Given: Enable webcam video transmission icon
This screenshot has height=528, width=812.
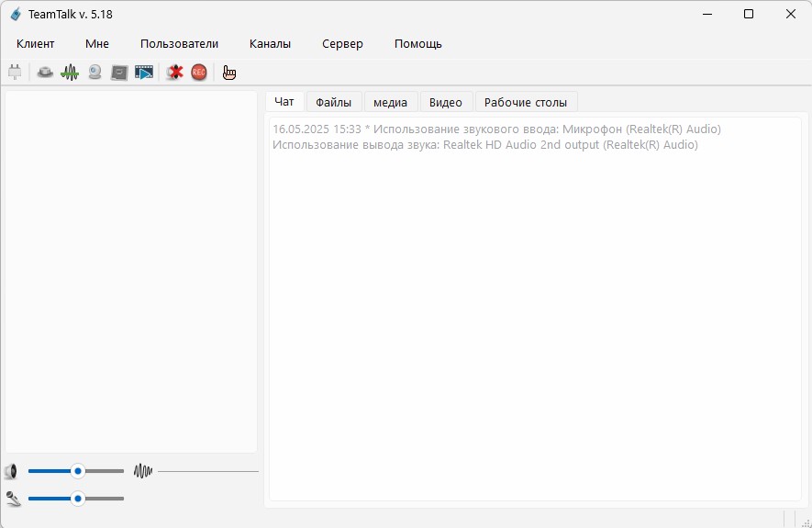Looking at the screenshot, I should point(95,73).
